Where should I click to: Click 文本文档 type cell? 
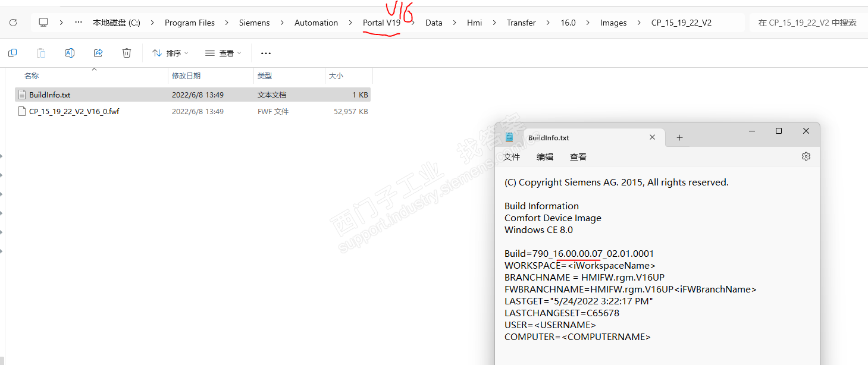[x=272, y=95]
